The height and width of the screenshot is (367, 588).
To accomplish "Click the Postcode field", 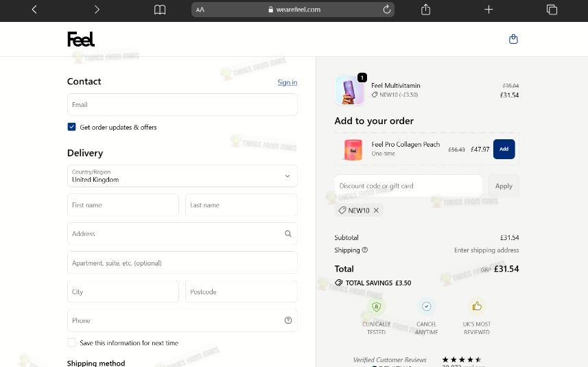I will (x=242, y=292).
